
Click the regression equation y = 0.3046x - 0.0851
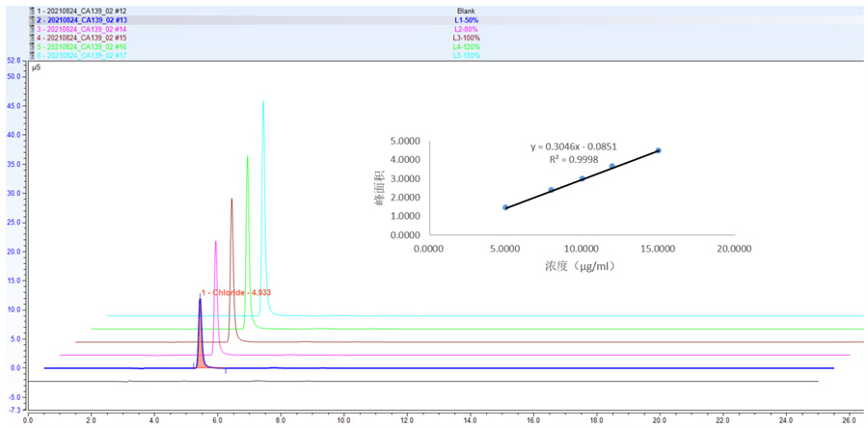click(x=573, y=147)
